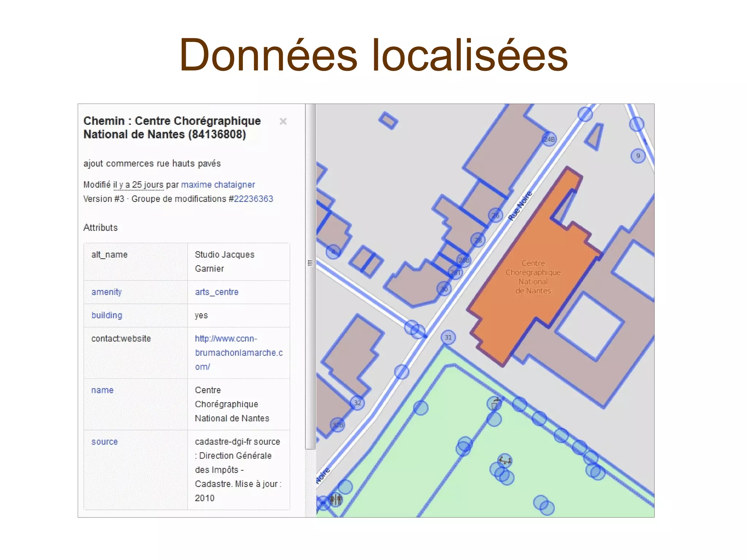This screenshot has height=560, width=747.
Task: Click the playground icon in the park
Action: 505,461
